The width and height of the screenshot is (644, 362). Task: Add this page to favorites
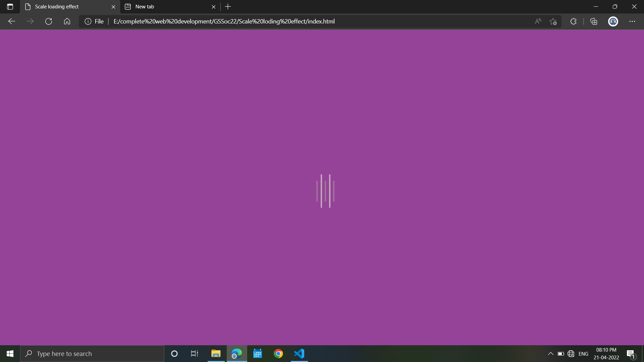pyautogui.click(x=553, y=21)
